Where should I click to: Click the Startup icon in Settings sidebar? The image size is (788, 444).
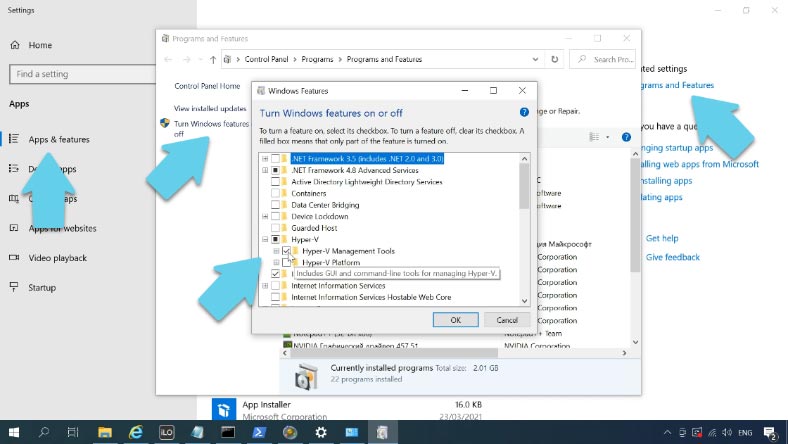14,287
